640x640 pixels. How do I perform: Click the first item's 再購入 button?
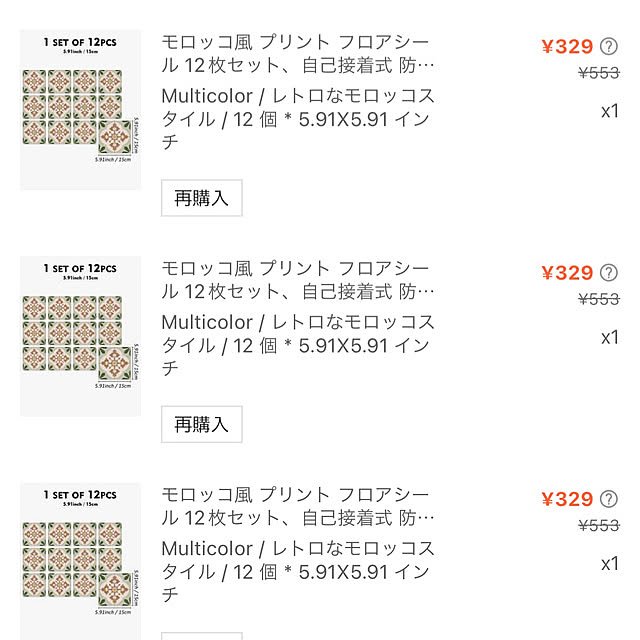(202, 198)
